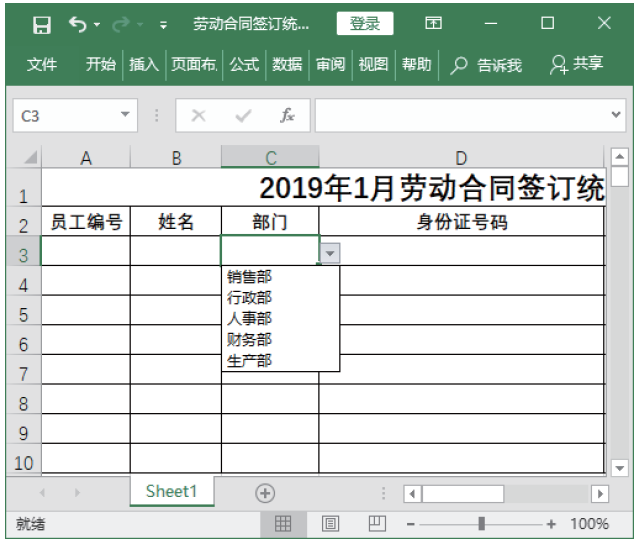Add a new sheet with plus icon
Image resolution: width=638 pixels, height=543 pixels.
click(265, 493)
